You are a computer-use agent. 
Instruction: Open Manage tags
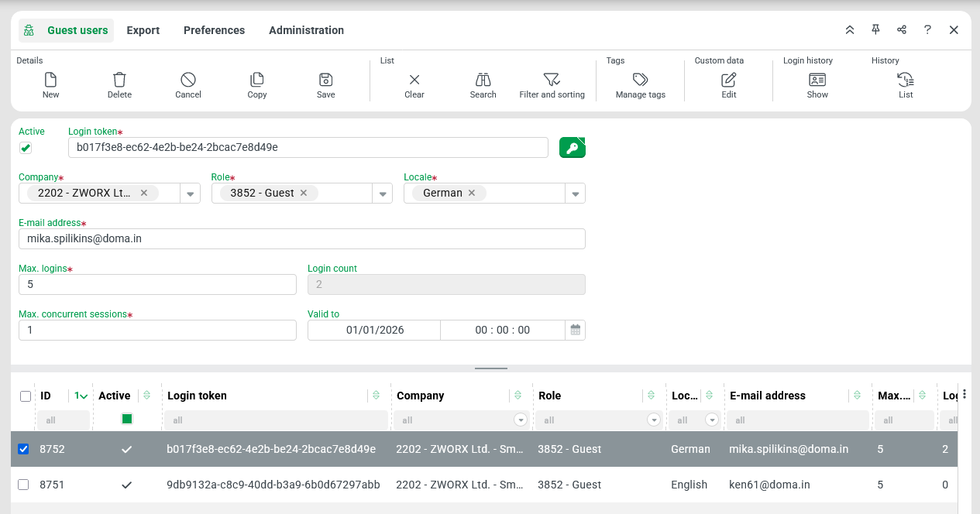click(x=641, y=80)
